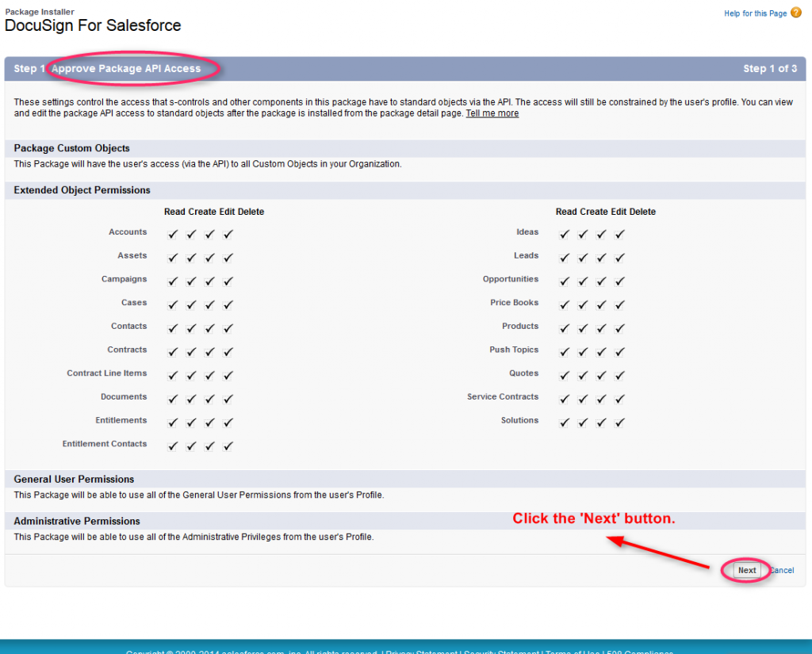Click the Opportunities Delete checkmark
Viewport: 812px width, 654px height.
[619, 281]
